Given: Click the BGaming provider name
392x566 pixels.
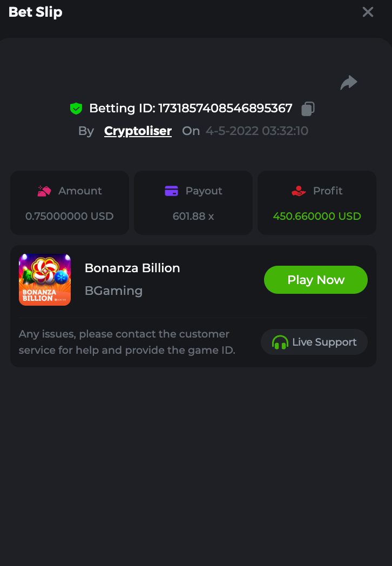Looking at the screenshot, I should point(113,291).
